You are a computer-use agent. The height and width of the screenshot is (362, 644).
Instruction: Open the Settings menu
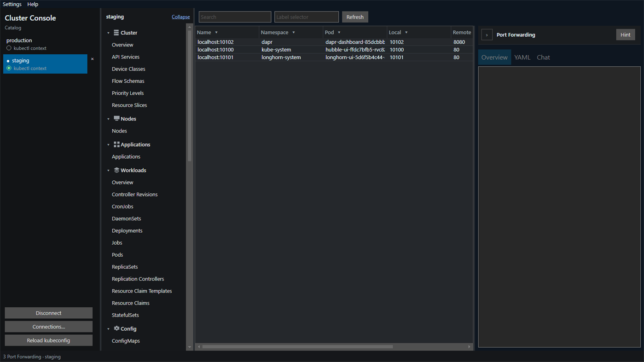12,4
